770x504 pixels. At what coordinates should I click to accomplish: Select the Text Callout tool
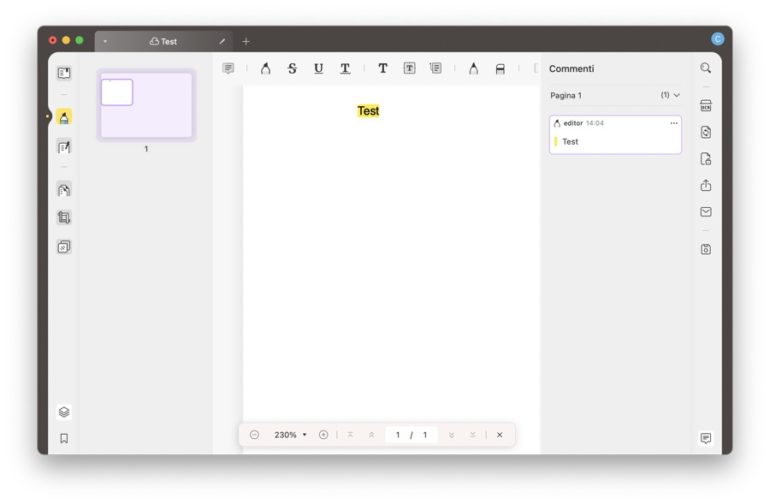click(x=436, y=68)
